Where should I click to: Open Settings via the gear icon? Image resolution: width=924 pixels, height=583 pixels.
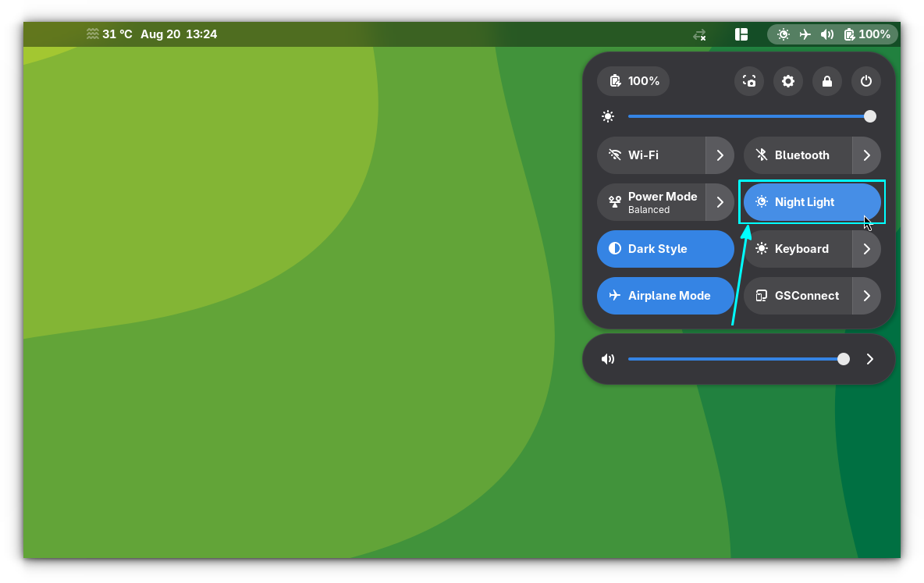(788, 81)
